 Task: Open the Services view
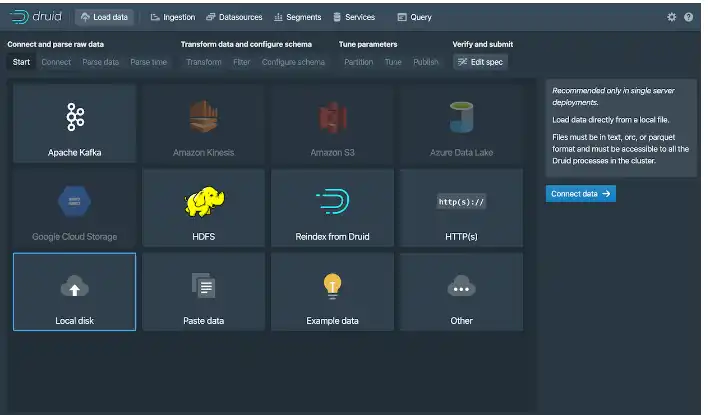click(x=354, y=17)
